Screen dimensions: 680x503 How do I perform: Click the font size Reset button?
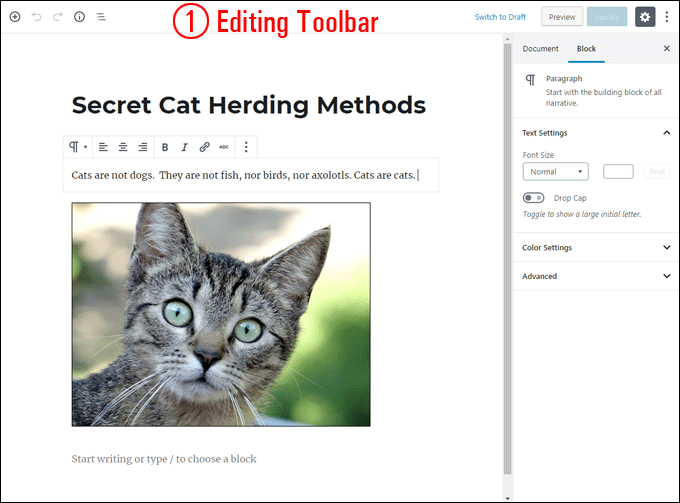[657, 172]
